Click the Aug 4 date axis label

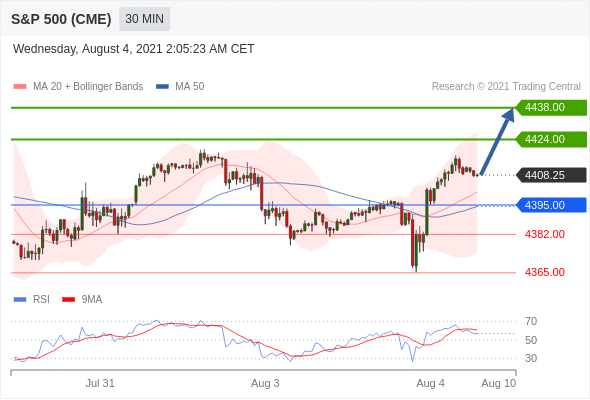(430, 383)
